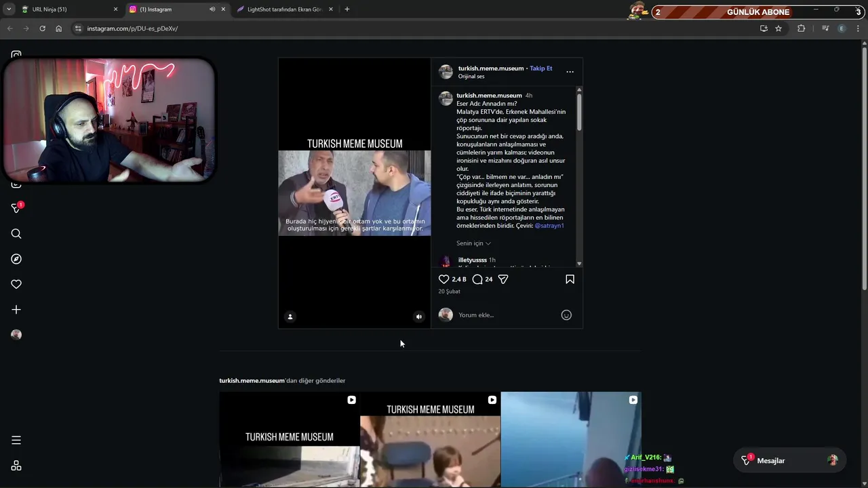The width and height of the screenshot is (868, 488).
Task: Click the address bar URL
Action: click(132, 28)
